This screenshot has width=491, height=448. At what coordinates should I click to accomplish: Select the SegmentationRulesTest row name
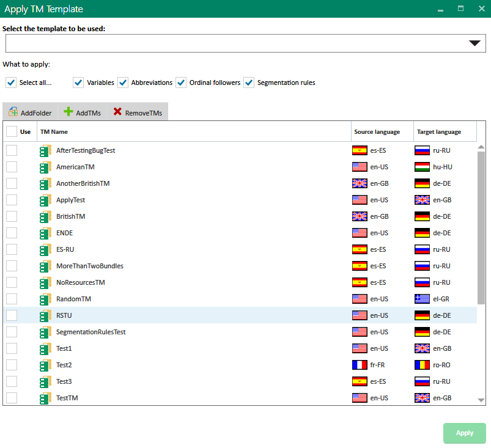pyautogui.click(x=91, y=332)
